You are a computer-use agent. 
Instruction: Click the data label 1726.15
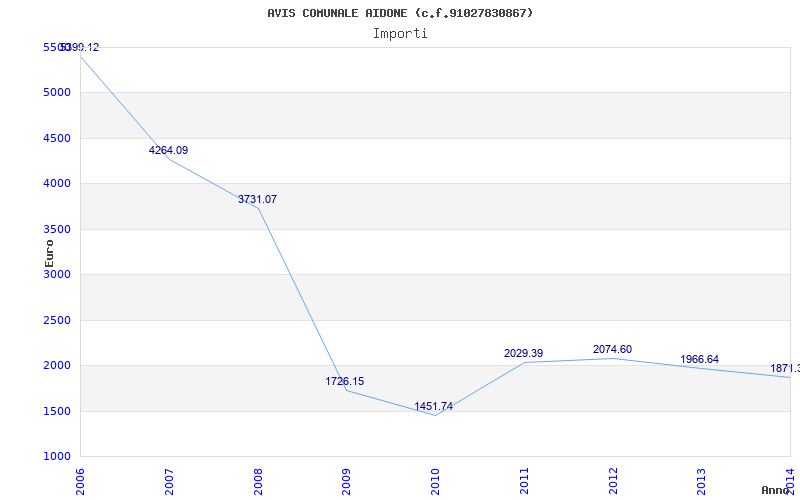click(x=345, y=382)
